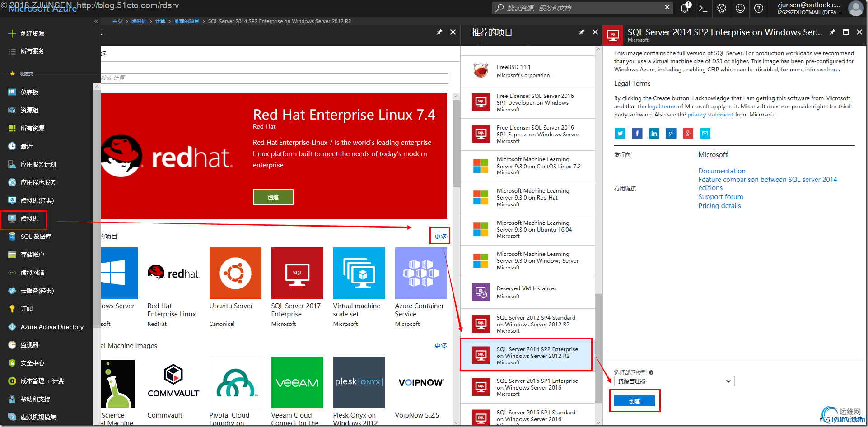Select Machine Learning Server on Ubuntu 16.04
Image resolution: width=868 pixels, height=427 pixels.
[527, 229]
